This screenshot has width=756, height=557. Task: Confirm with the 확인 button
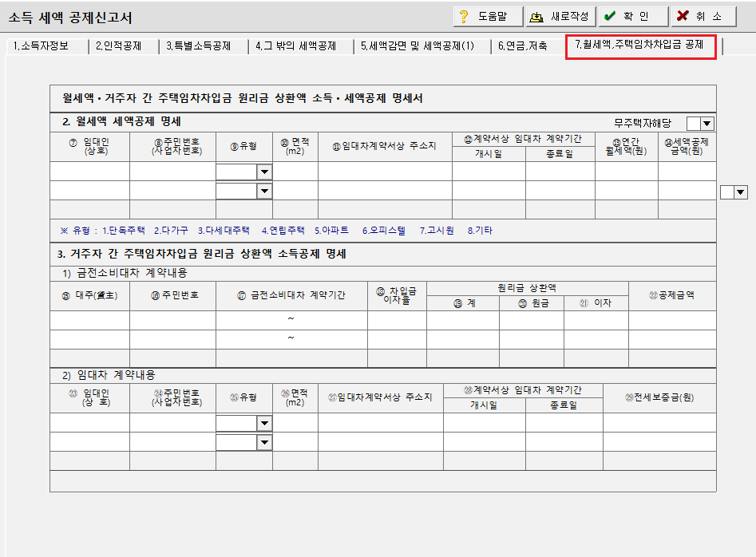click(x=633, y=17)
